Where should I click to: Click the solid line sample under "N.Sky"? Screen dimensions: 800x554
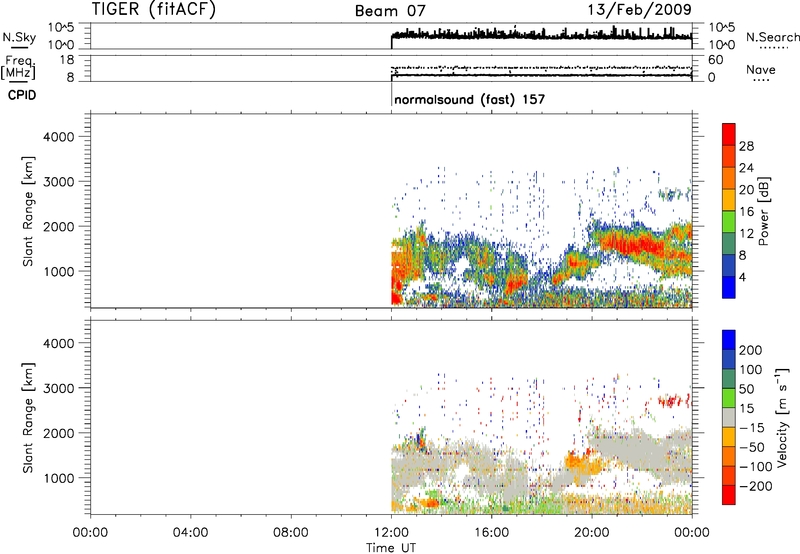19,48
